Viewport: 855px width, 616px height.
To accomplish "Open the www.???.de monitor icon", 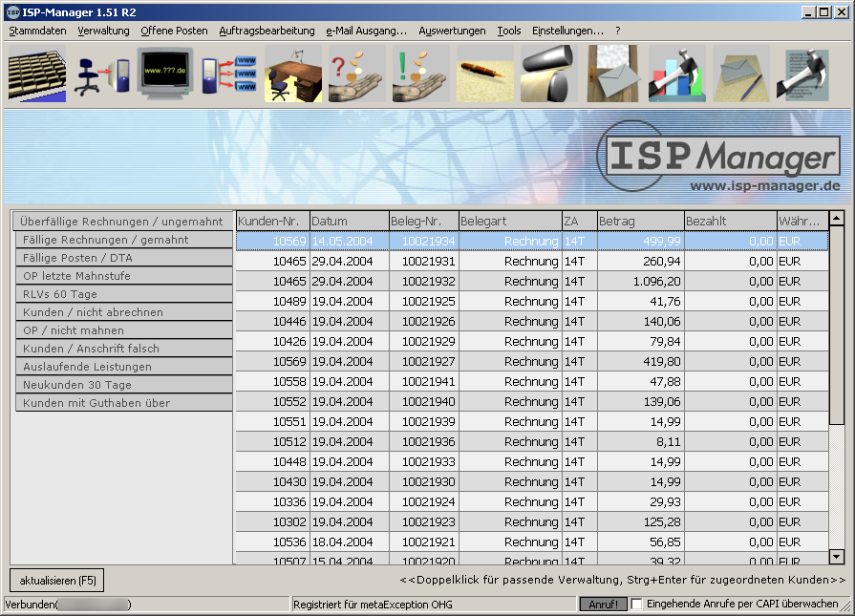I will (165, 74).
